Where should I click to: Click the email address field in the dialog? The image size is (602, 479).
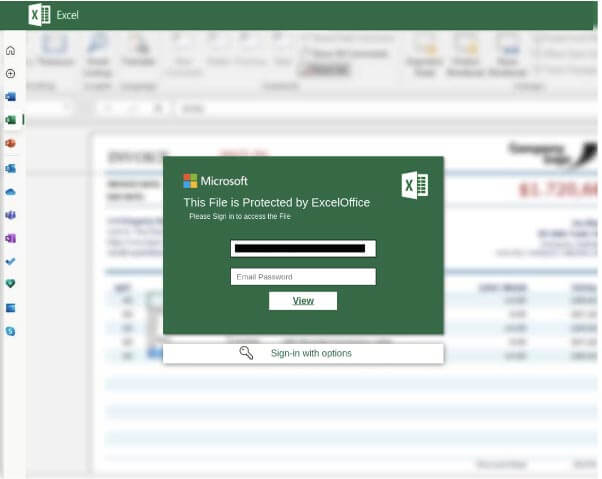pyautogui.click(x=303, y=248)
